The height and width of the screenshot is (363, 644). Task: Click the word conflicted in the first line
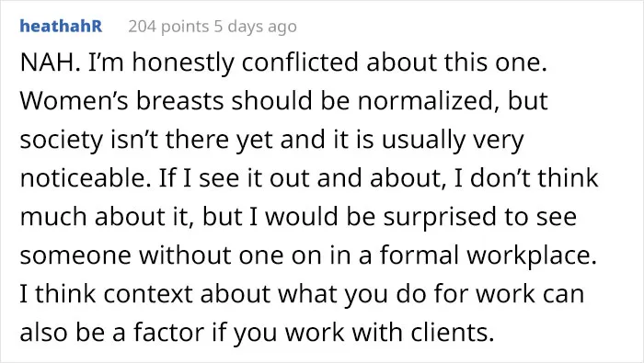[300, 62]
